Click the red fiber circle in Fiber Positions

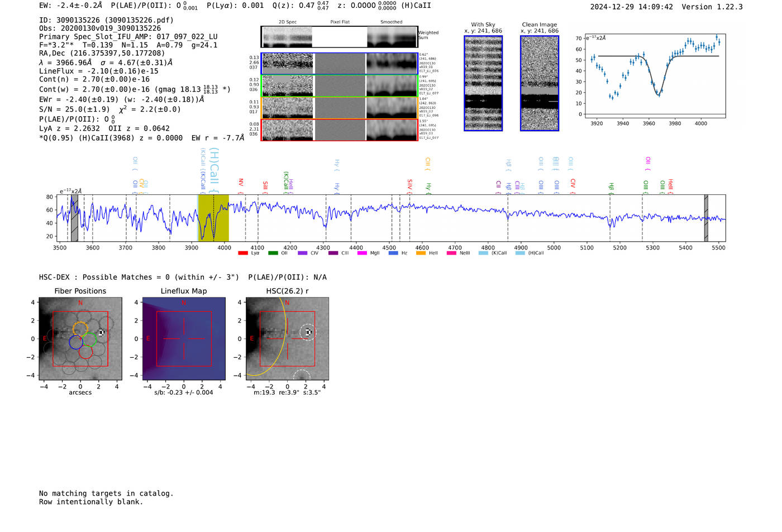click(x=85, y=352)
